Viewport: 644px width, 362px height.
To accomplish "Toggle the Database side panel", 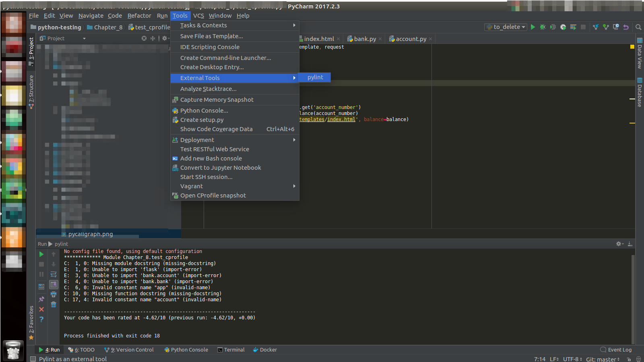I will coord(640,92).
